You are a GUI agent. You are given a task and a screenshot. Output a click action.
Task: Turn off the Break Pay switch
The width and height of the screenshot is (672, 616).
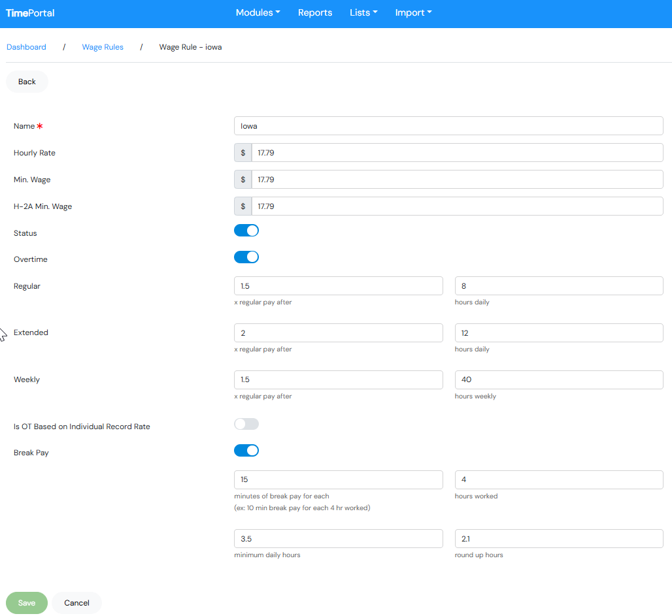pos(246,451)
